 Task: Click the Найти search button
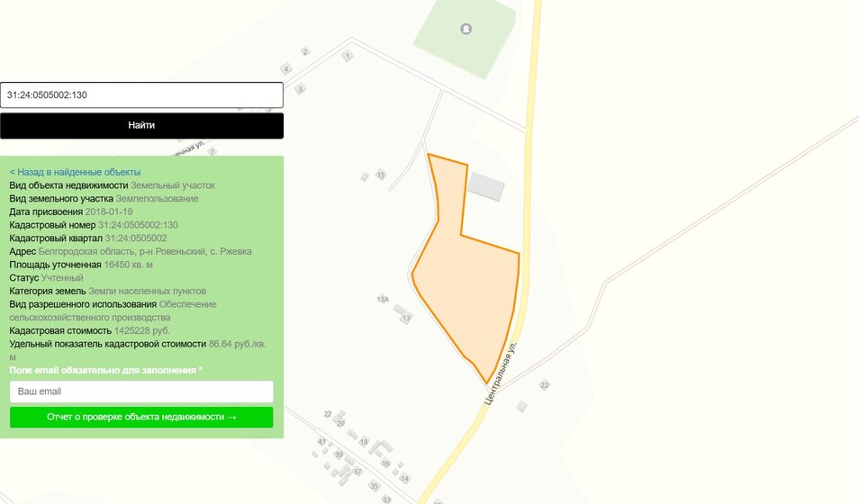click(142, 125)
